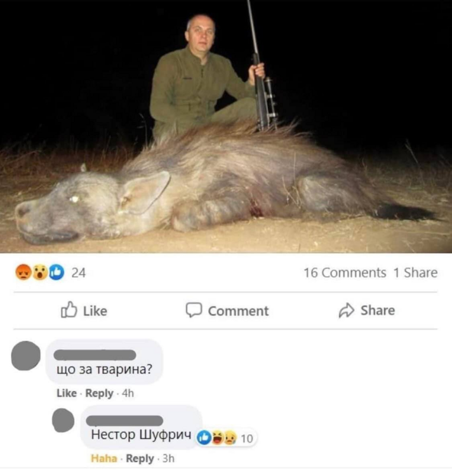
Task: Reply to the Нестор Шуфрич comment
Action: pyautogui.click(x=140, y=458)
